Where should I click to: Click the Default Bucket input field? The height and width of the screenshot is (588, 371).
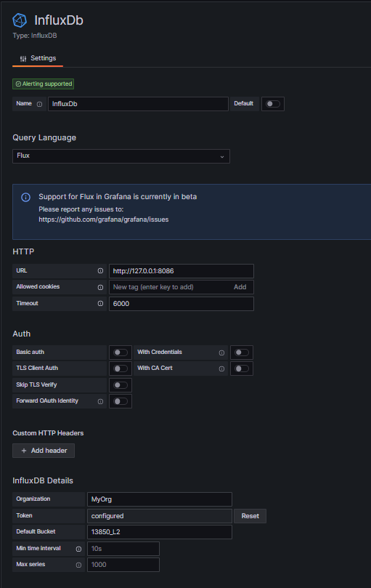coord(160,532)
